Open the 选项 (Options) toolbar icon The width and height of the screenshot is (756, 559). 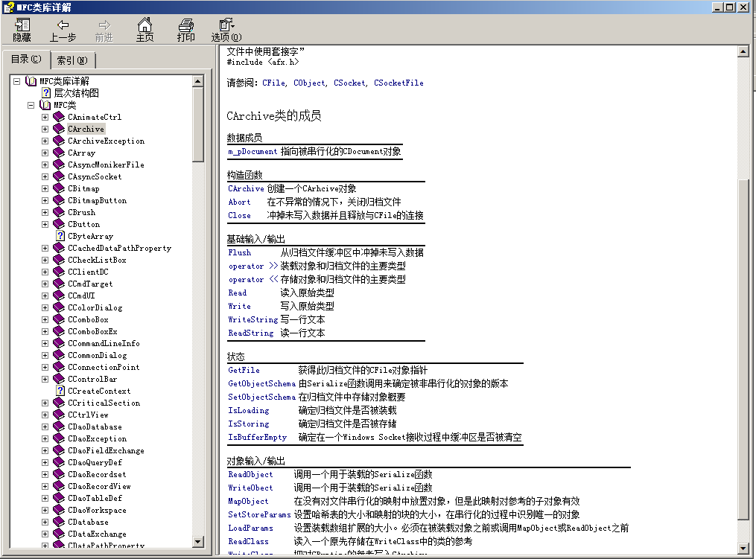coord(226,30)
